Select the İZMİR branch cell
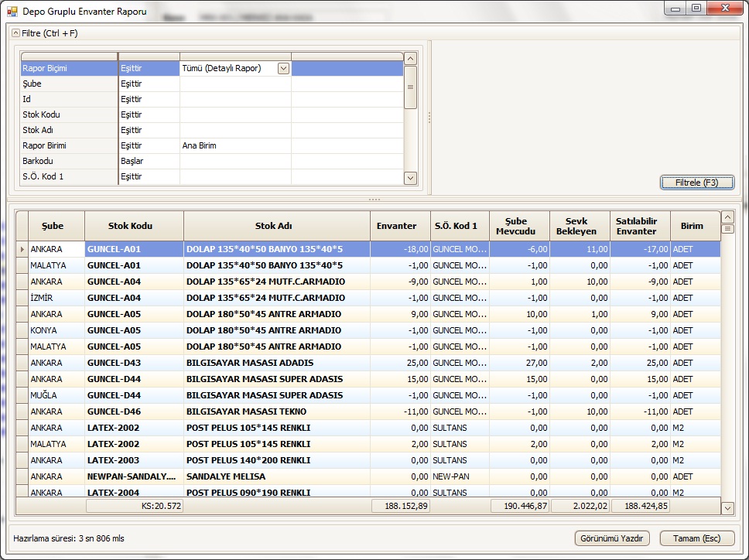This screenshot has height=560, width=749. pyautogui.click(x=56, y=298)
